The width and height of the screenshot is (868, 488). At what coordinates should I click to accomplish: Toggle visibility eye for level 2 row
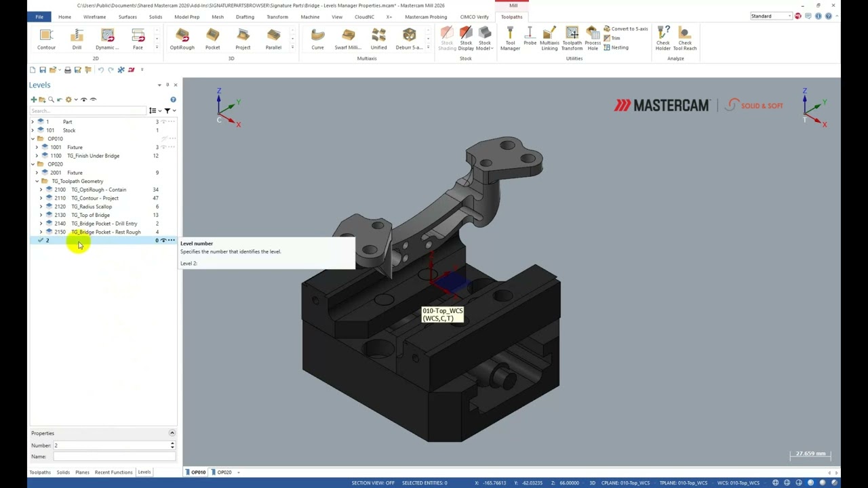click(x=163, y=241)
